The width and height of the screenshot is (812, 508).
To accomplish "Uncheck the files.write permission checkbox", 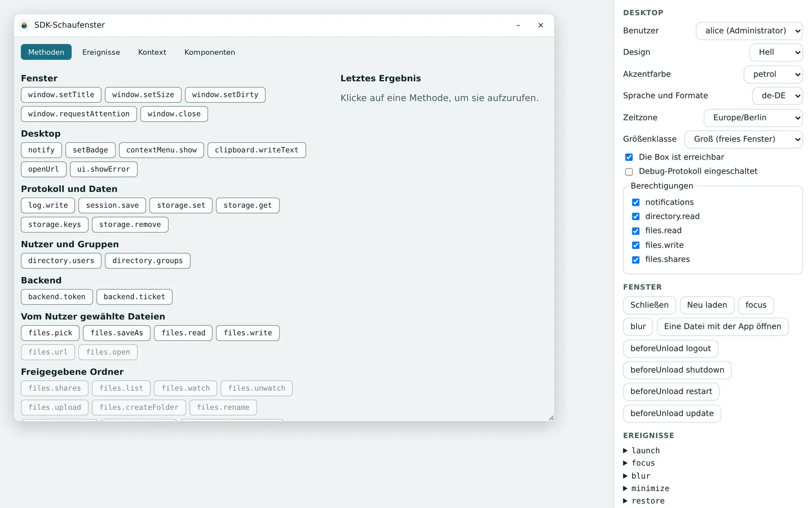I will coord(636,245).
